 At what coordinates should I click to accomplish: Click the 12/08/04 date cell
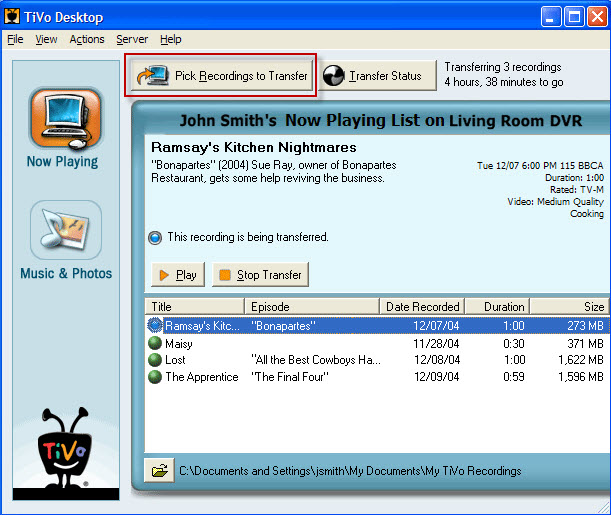(437, 360)
